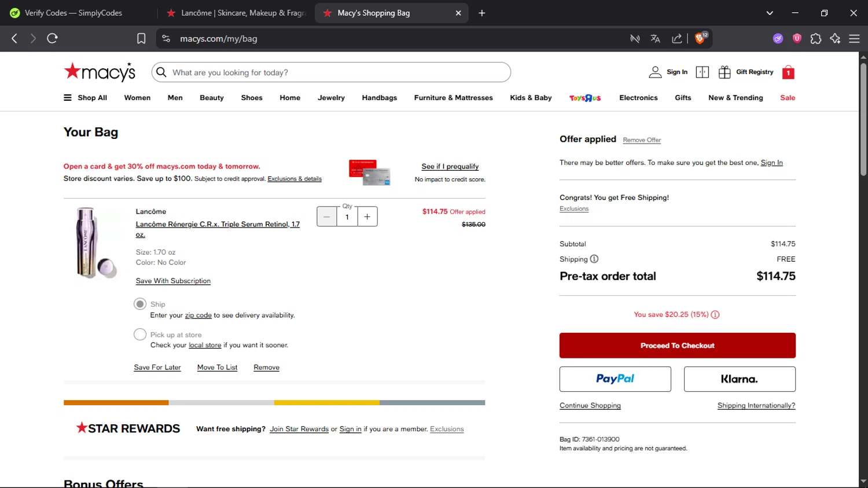The image size is (868, 488).
Task: Click Continue Shopping link
Action: click(x=590, y=406)
